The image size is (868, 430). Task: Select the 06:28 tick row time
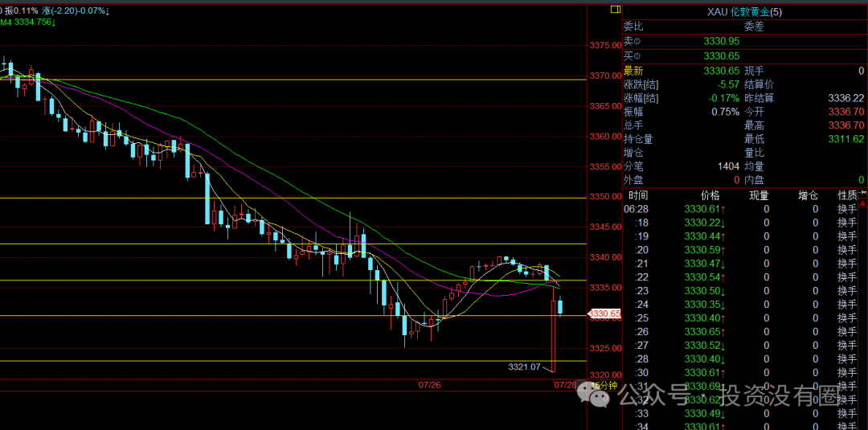pos(636,209)
